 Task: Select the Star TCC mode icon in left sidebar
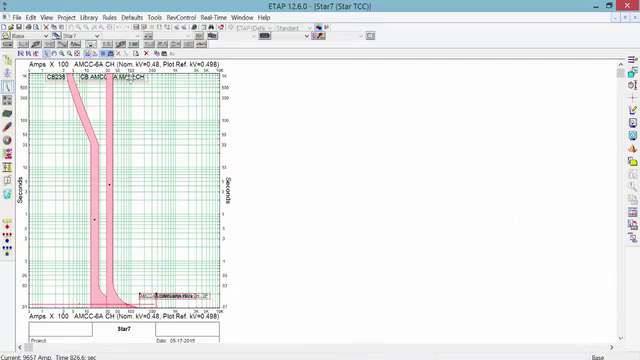[x=7, y=87]
